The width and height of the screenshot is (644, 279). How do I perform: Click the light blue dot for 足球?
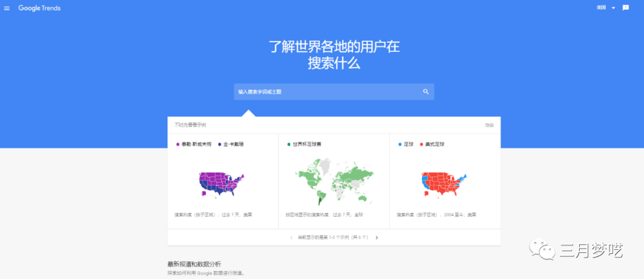coord(400,144)
